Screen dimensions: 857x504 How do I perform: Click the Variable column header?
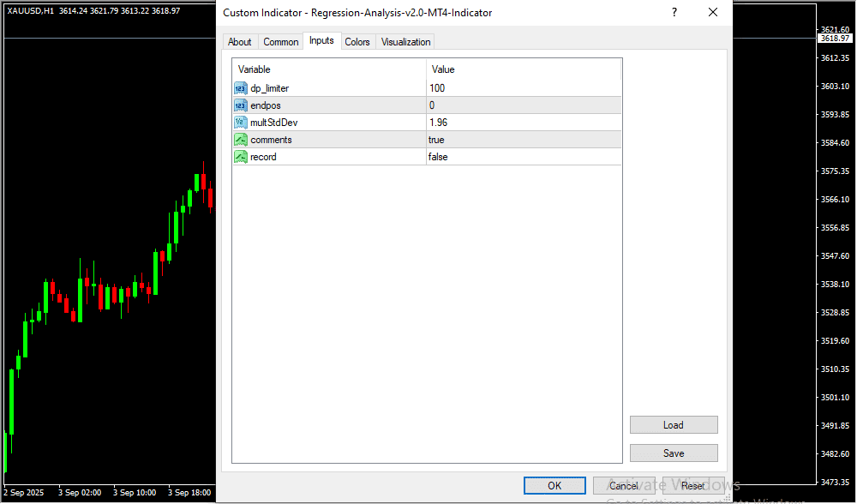click(329, 69)
